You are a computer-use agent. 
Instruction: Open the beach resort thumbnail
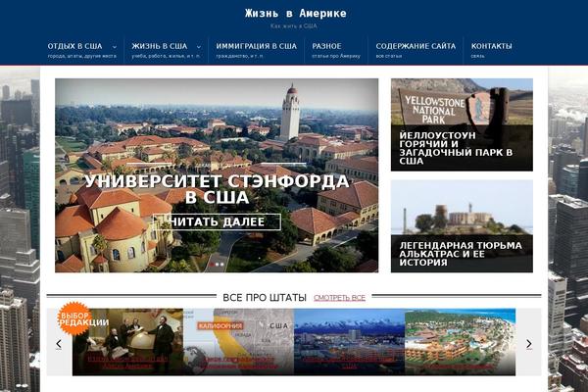pyautogui.click(x=461, y=342)
